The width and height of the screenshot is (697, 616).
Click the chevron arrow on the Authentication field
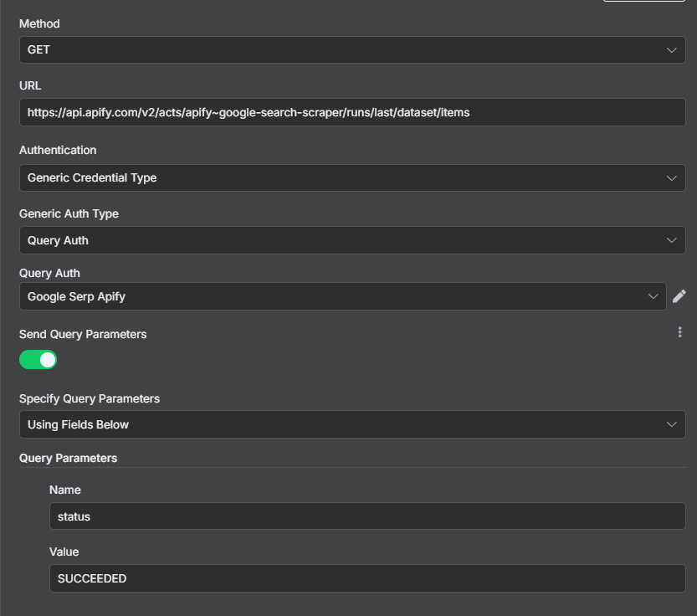pyautogui.click(x=671, y=178)
